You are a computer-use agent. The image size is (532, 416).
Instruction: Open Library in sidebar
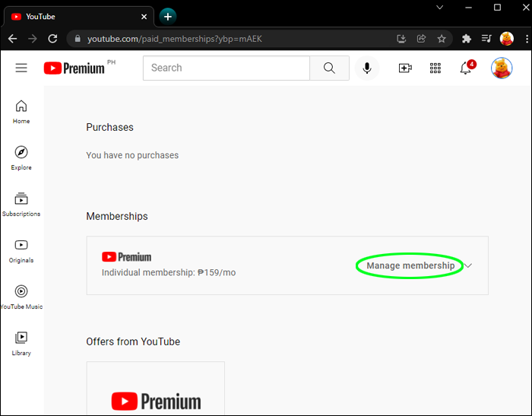pyautogui.click(x=21, y=344)
